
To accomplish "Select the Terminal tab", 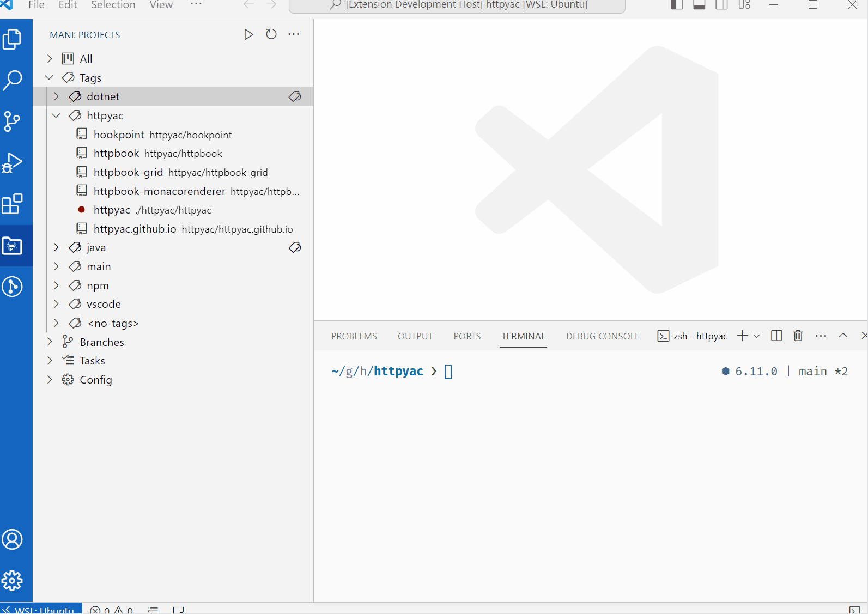I will [x=524, y=336].
